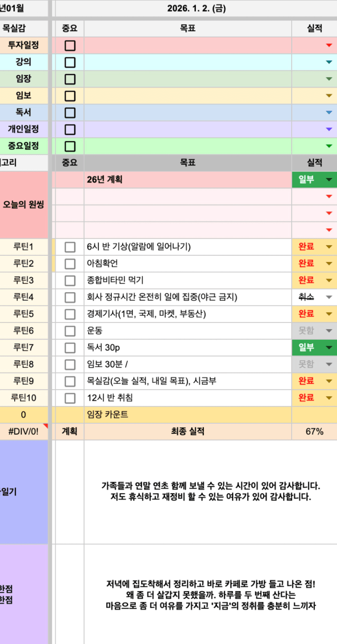The width and height of the screenshot is (337, 644).
Task: Select the #DIV/0! error cell
Action: pyautogui.click(x=24, y=431)
